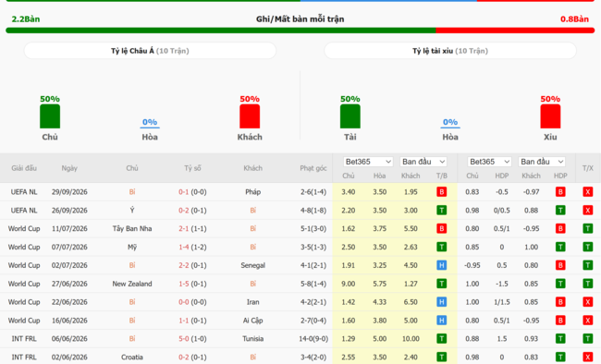Screen dimensions: 601x364
Task: Click away odds 10.00 in Tunisia row
Action: tap(411, 339)
